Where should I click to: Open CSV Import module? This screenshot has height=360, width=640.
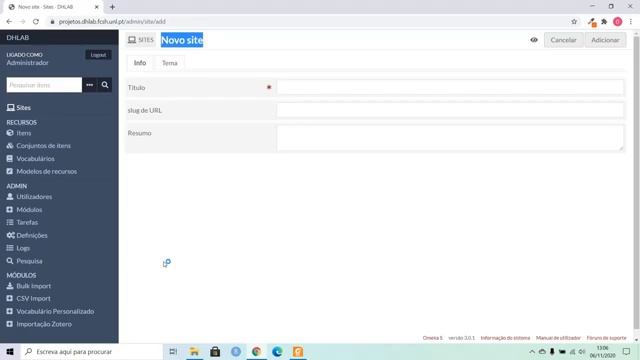[x=29, y=298]
